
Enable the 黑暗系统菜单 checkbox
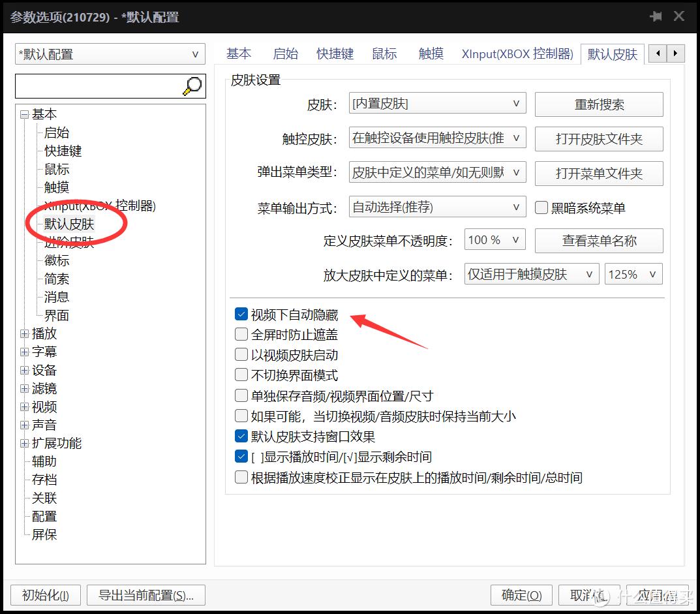(541, 207)
